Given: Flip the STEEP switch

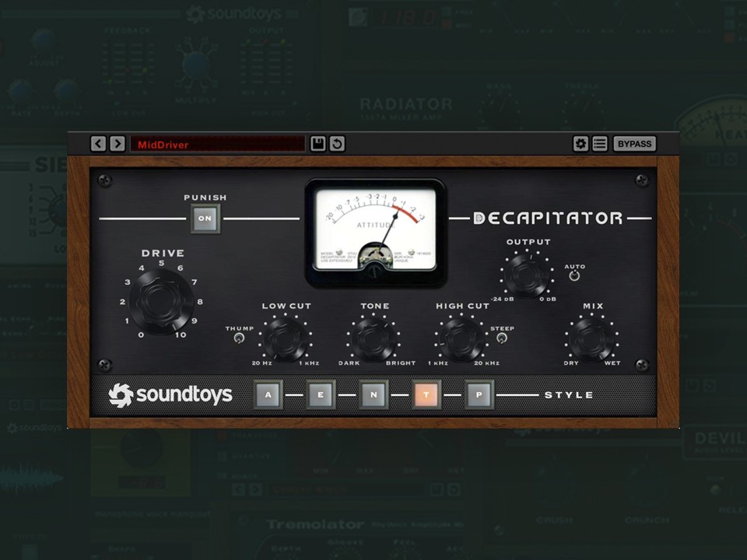Looking at the screenshot, I should (x=501, y=338).
